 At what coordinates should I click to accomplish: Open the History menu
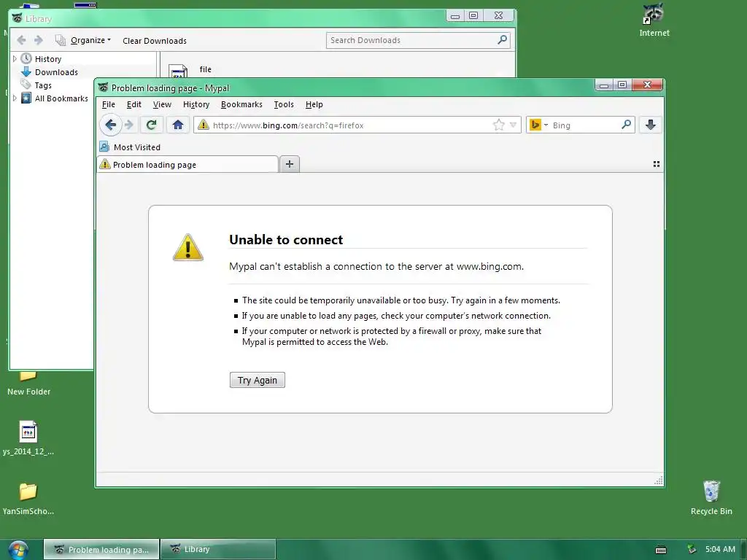[x=196, y=104]
